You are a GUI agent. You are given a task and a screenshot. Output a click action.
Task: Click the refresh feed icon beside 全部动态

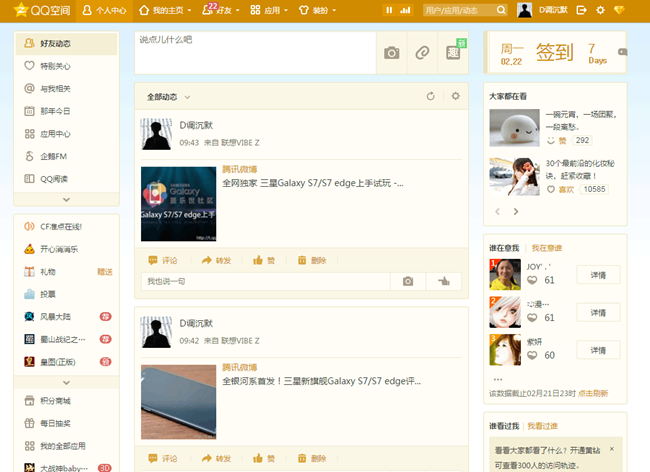(x=431, y=96)
